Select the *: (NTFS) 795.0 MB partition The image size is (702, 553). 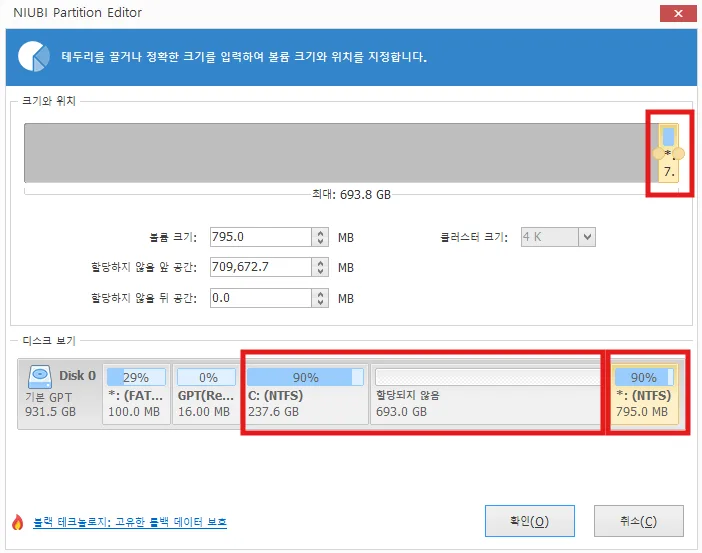(644, 394)
